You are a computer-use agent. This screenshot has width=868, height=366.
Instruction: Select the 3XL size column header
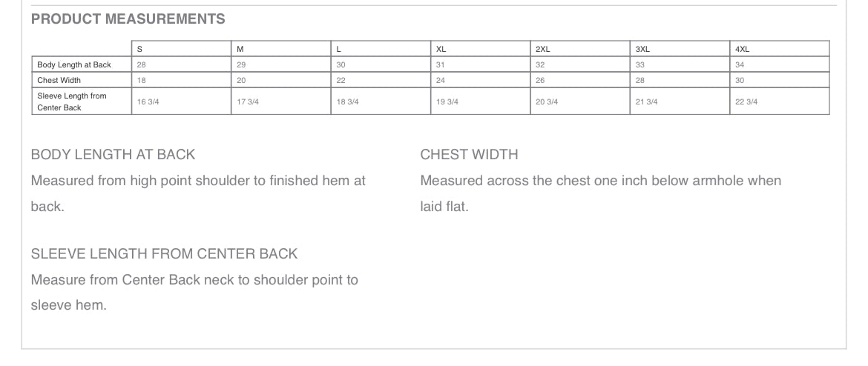(642, 49)
